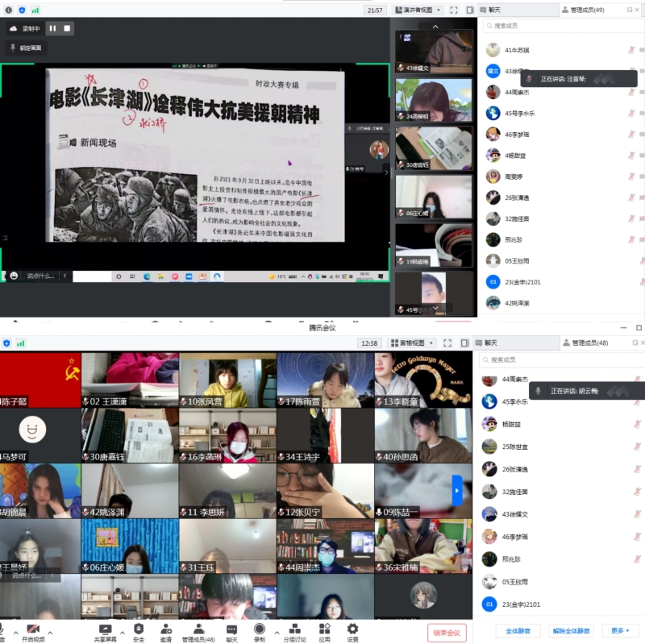This screenshot has width=645, height=644.
Task: Check network signal icon in upper window
Action: 35,10
